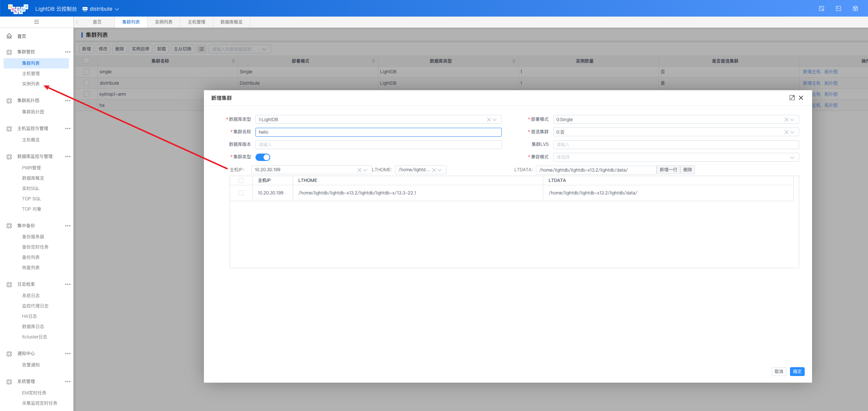The width and height of the screenshot is (868, 411).
Task: Check the select-all box in cluster list header
Action: 87,61
